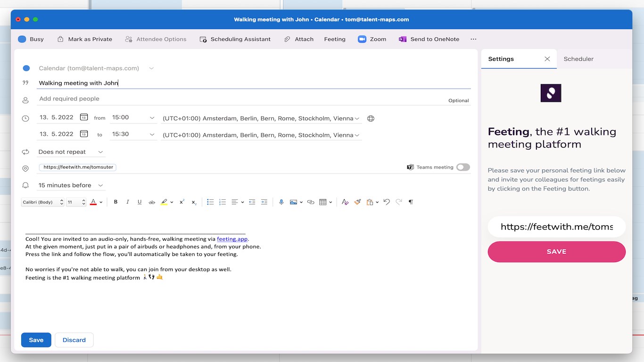Switch to the Settings tab

pos(501,59)
